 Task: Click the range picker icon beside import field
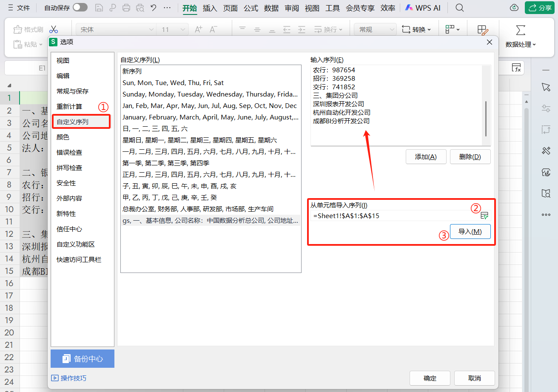tap(484, 216)
